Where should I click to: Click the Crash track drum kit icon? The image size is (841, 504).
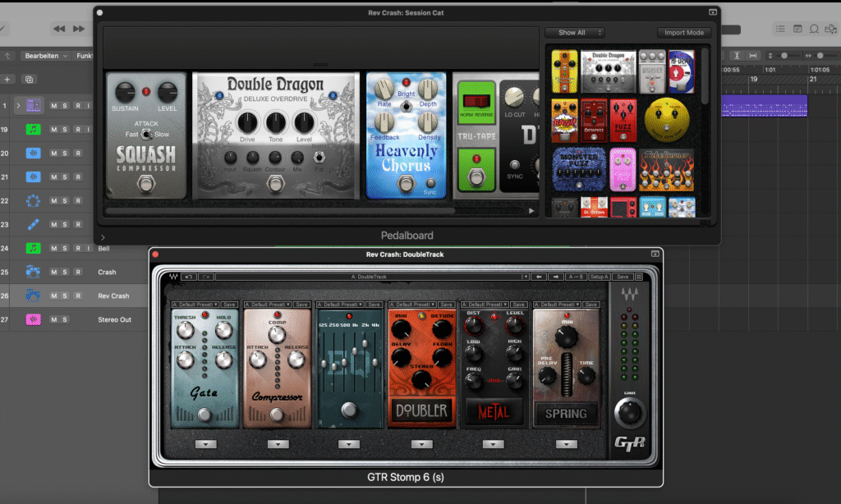(33, 272)
